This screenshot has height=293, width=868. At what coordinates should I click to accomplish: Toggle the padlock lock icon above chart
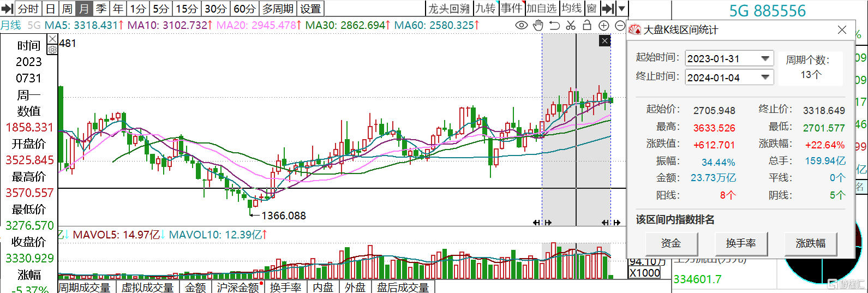coord(587,25)
